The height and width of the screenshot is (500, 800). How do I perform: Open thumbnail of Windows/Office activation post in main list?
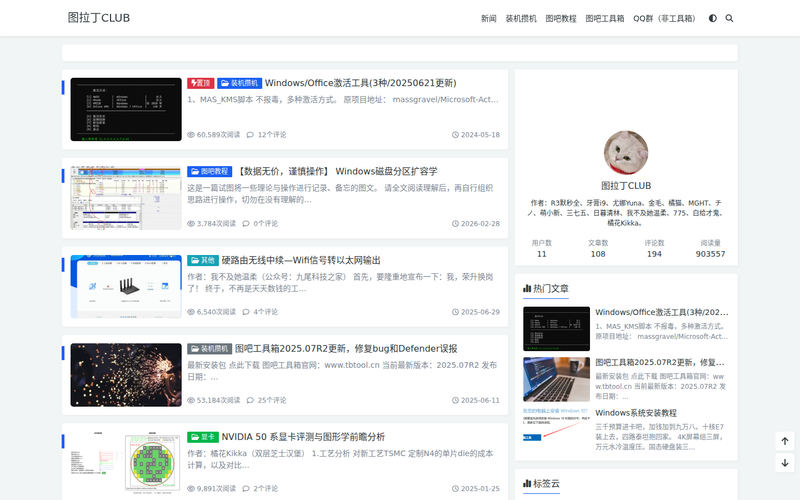click(x=126, y=109)
